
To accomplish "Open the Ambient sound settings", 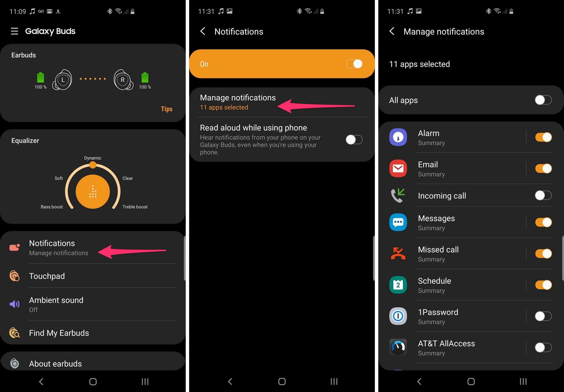I will [x=57, y=304].
